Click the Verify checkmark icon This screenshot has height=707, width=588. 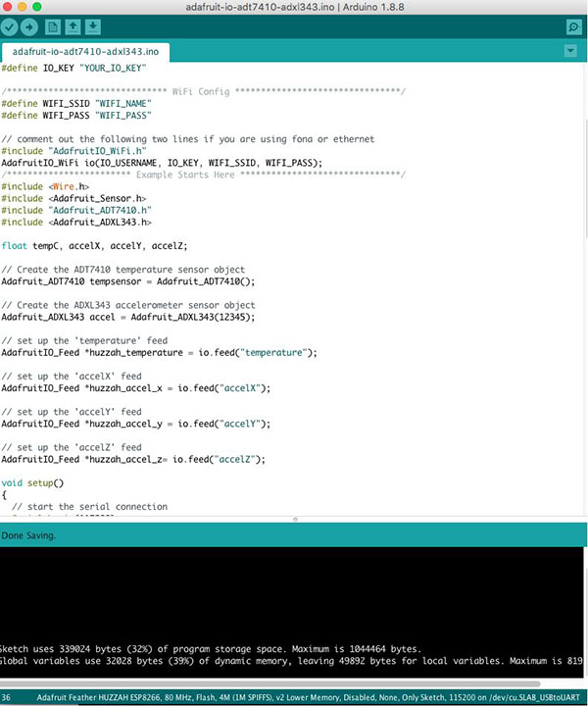pos(11,25)
